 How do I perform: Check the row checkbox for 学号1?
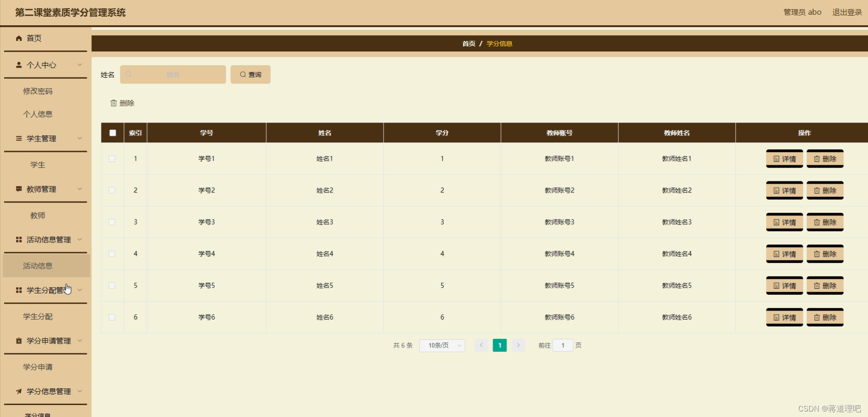pyautogui.click(x=112, y=158)
